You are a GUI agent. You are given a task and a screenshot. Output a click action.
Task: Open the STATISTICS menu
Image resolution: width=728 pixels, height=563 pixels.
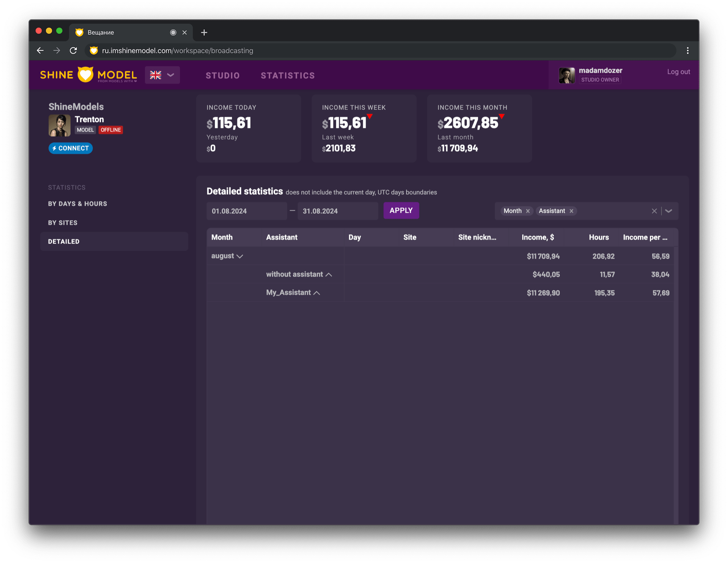288,76
